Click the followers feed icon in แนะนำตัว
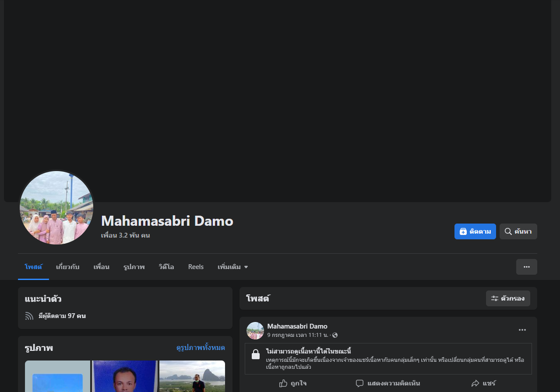 pos(29,316)
